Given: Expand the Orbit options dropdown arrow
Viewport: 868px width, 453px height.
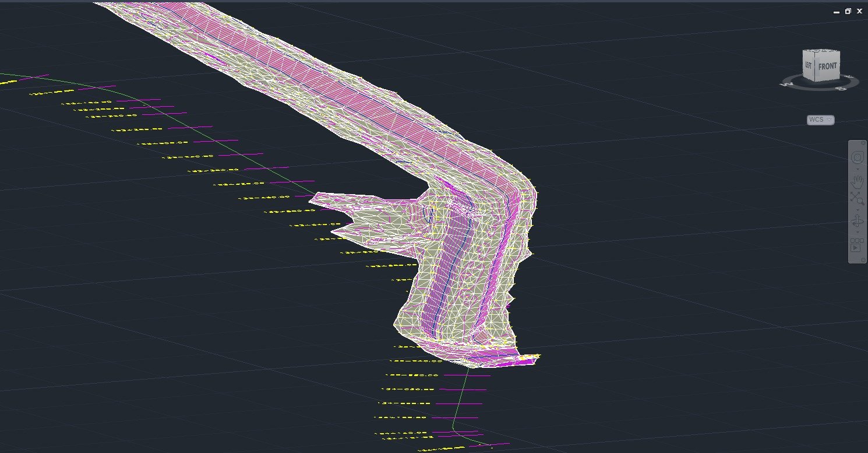Looking at the screenshot, I should 857,231.
